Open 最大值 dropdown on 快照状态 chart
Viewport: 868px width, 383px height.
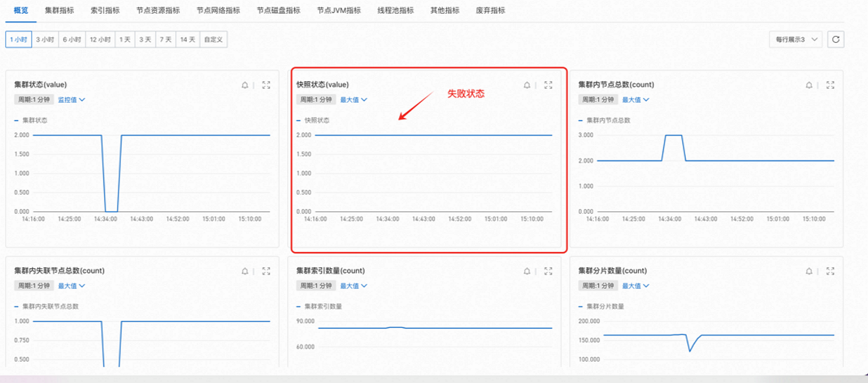[x=354, y=100]
